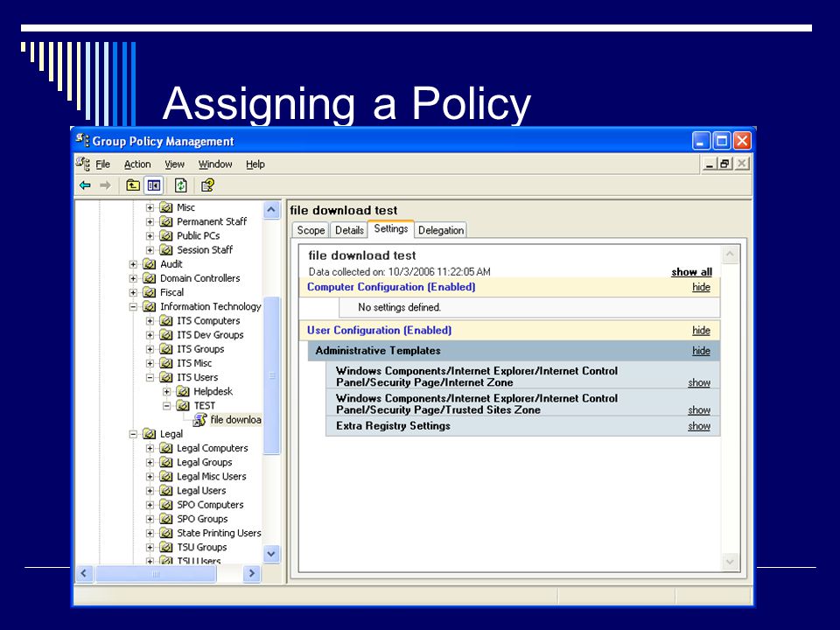Open the Help menu
The width and height of the screenshot is (840, 630).
[x=255, y=164]
